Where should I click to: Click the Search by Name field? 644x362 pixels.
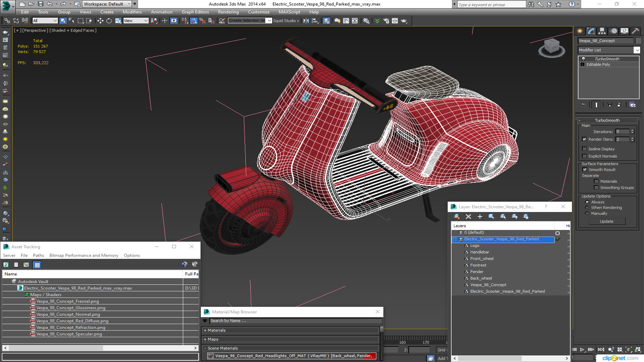[295, 321]
